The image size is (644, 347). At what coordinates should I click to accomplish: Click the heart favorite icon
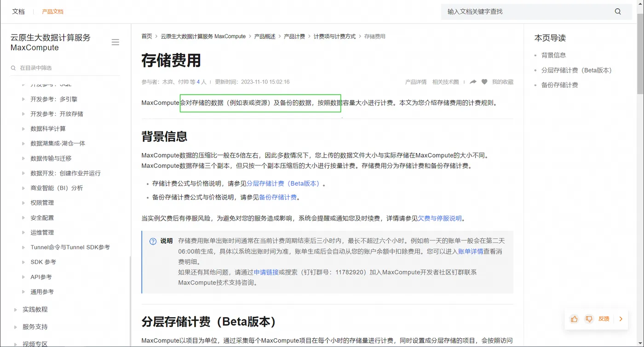pos(484,82)
